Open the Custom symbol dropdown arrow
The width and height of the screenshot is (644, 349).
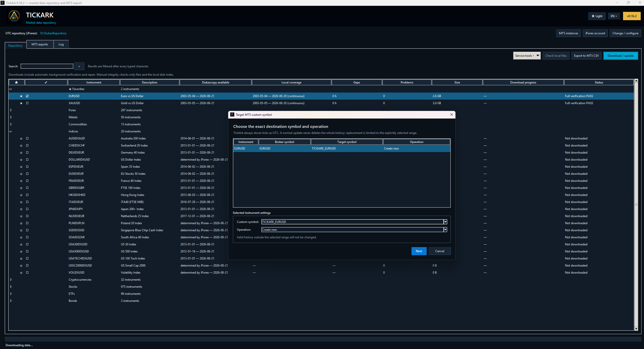point(445,222)
